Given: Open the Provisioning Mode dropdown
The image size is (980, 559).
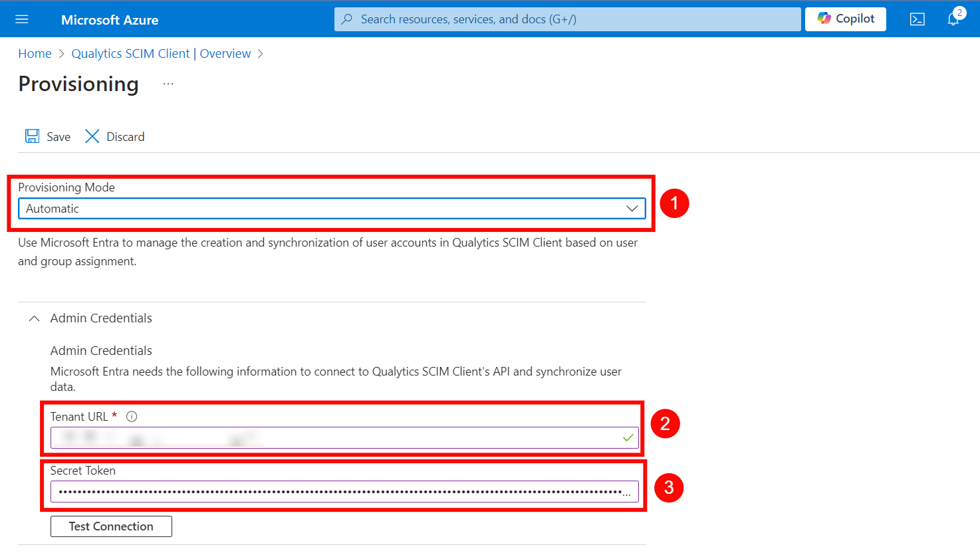Looking at the screenshot, I should pyautogui.click(x=332, y=209).
